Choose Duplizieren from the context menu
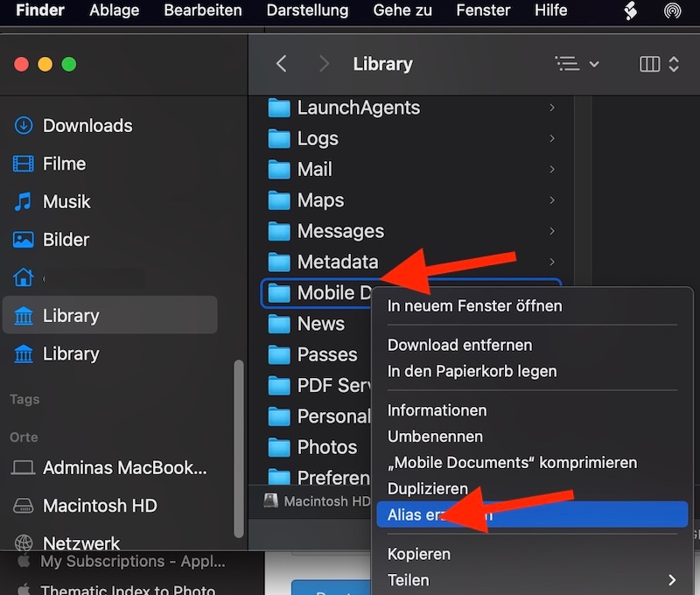The width and height of the screenshot is (700, 595). (428, 489)
